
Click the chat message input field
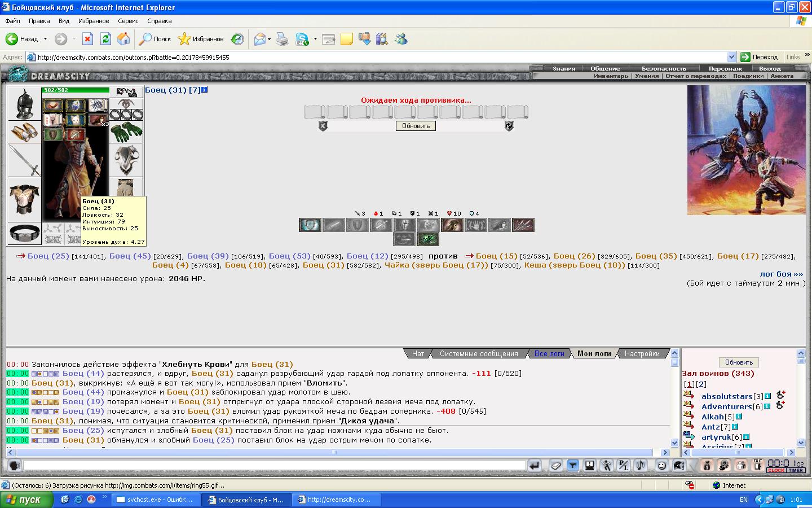coord(275,466)
